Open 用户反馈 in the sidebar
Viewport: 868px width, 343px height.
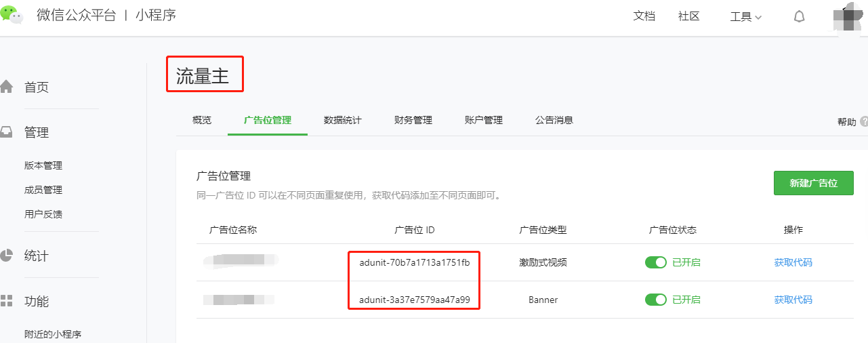43,214
